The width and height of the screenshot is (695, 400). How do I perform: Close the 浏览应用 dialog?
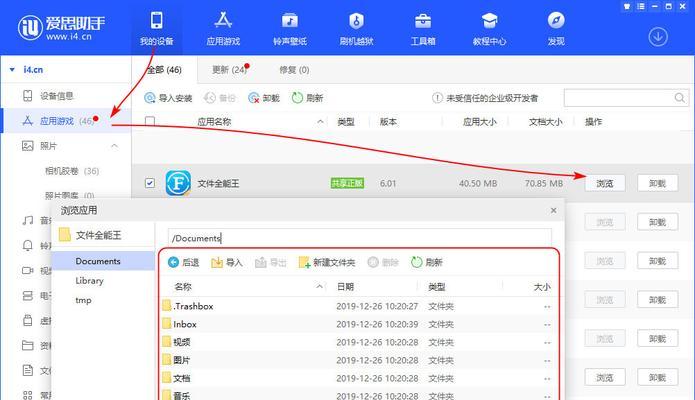point(553,210)
